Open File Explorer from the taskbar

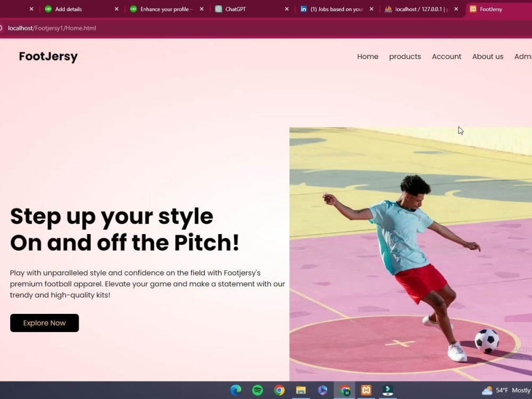point(301,390)
